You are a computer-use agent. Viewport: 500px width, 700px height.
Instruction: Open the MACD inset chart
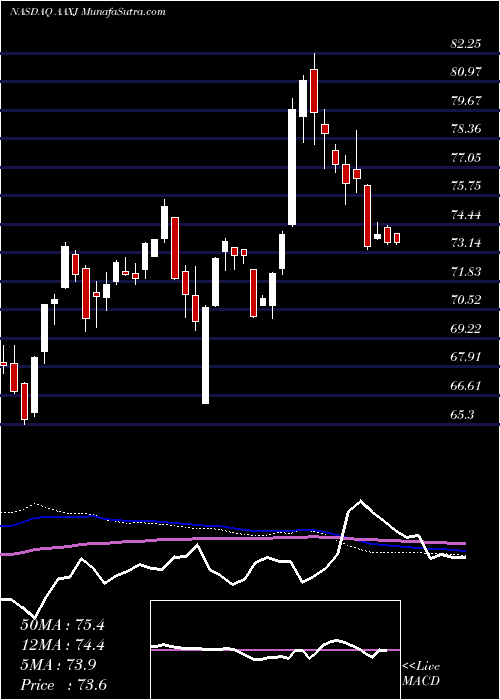tap(275, 650)
